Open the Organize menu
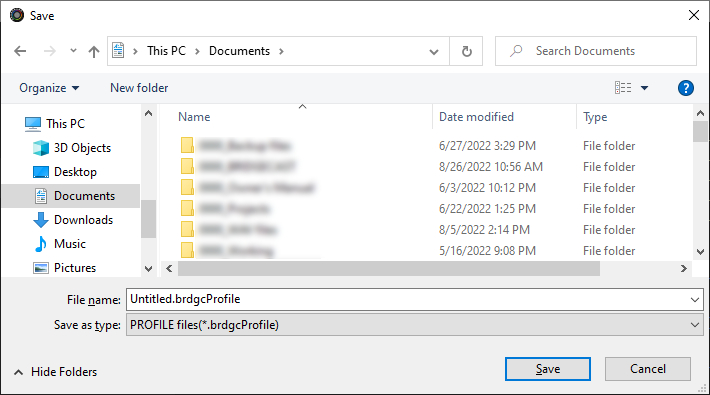Screen dimensions: 710x395 [x=49, y=88]
